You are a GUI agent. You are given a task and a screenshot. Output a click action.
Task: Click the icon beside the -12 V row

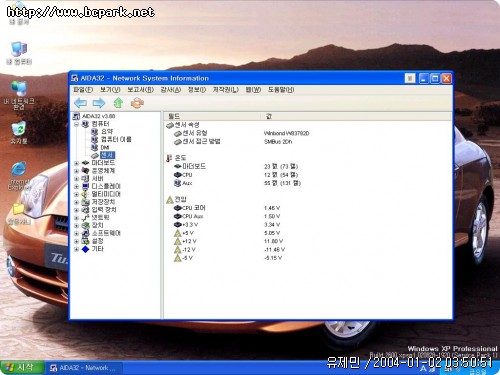coord(178,250)
